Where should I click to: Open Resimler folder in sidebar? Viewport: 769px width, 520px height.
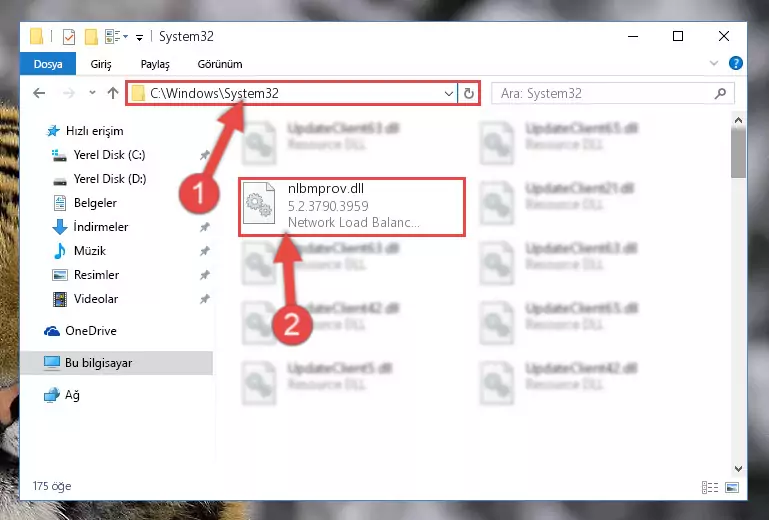tap(96, 275)
